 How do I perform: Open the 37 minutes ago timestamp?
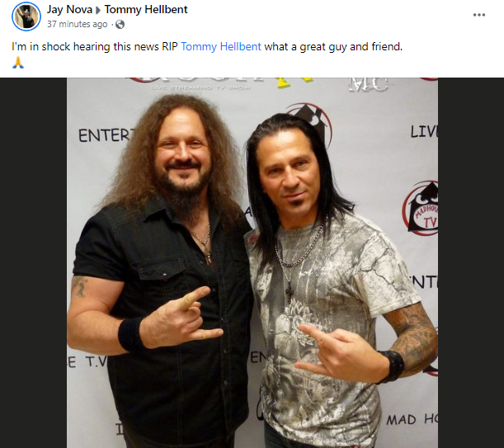tap(78, 25)
